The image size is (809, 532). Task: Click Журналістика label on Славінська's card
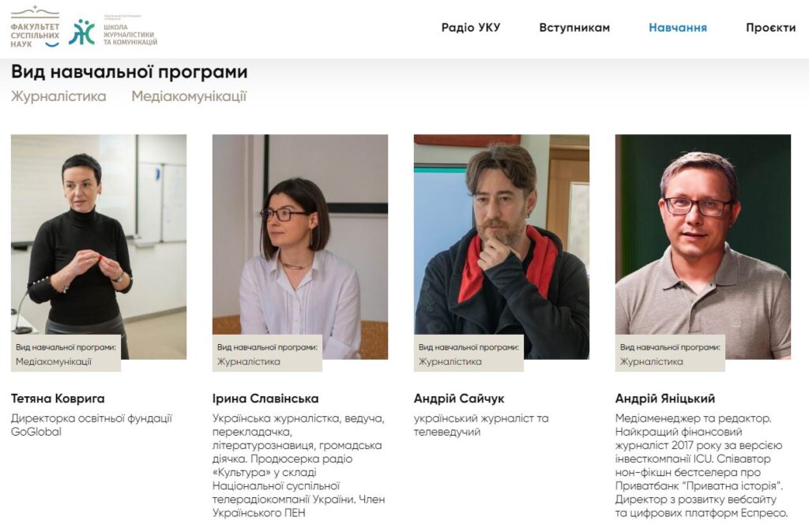click(248, 362)
